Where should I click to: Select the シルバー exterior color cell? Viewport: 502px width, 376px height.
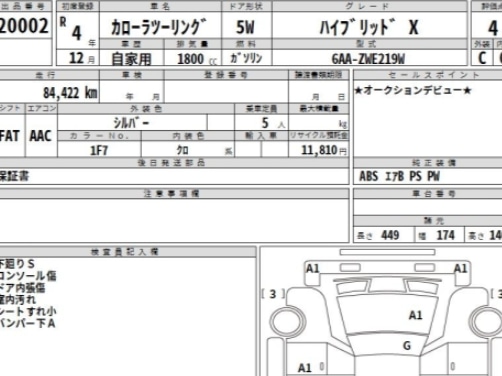(132, 123)
